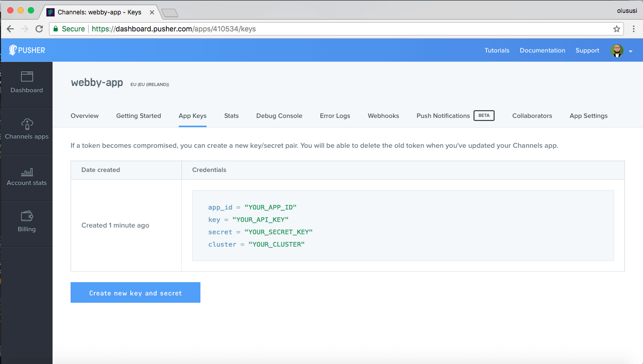Click the Pusher logo in header
The height and width of the screenshot is (364, 643).
(27, 50)
